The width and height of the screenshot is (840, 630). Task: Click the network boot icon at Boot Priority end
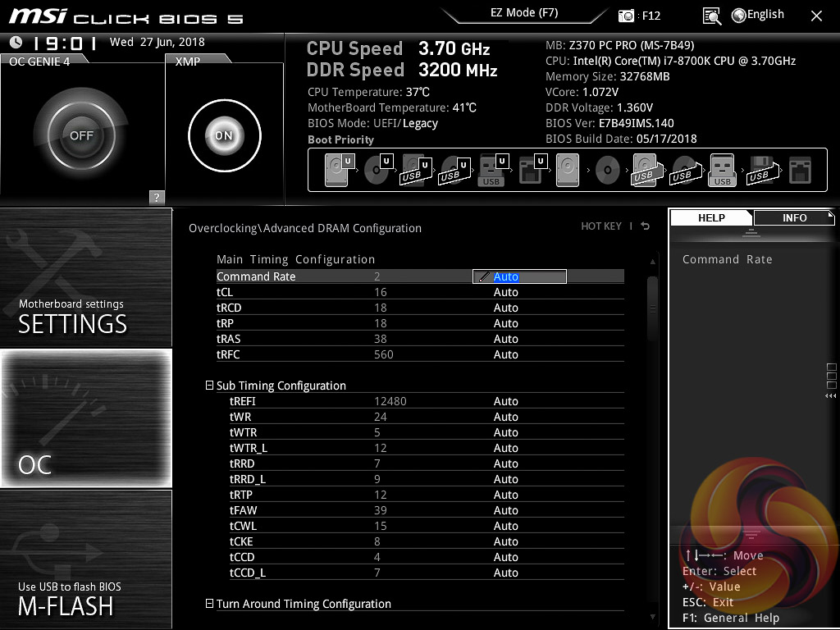pyautogui.click(x=800, y=169)
